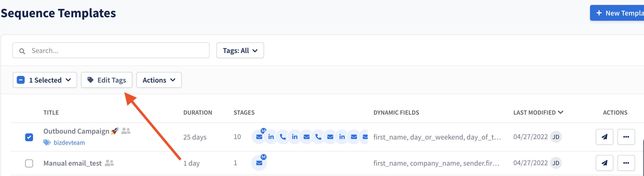Click the stage count 10

237,137
